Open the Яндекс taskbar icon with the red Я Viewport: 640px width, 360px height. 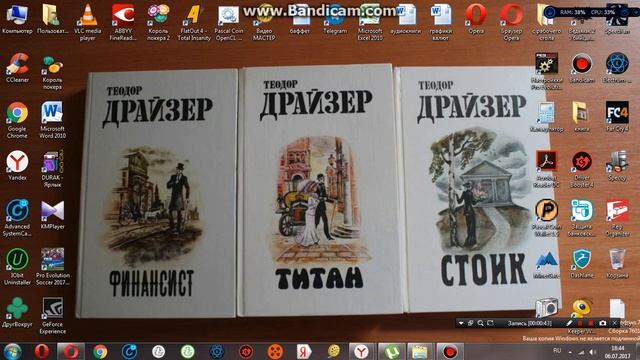pos(304,351)
